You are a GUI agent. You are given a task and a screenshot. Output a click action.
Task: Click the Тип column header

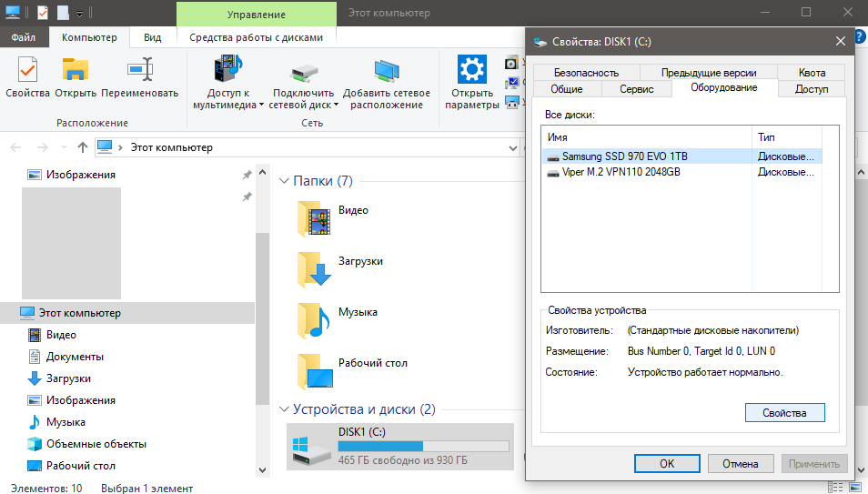click(x=787, y=137)
